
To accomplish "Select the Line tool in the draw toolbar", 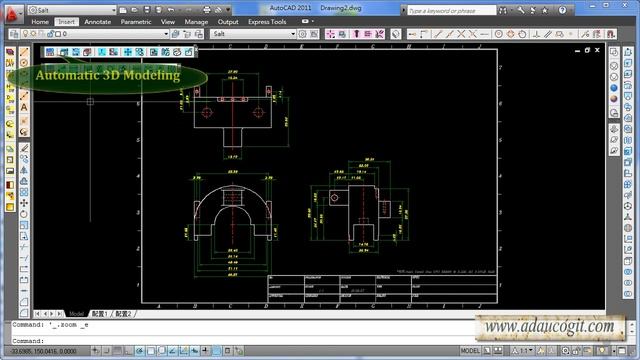I will [24, 52].
